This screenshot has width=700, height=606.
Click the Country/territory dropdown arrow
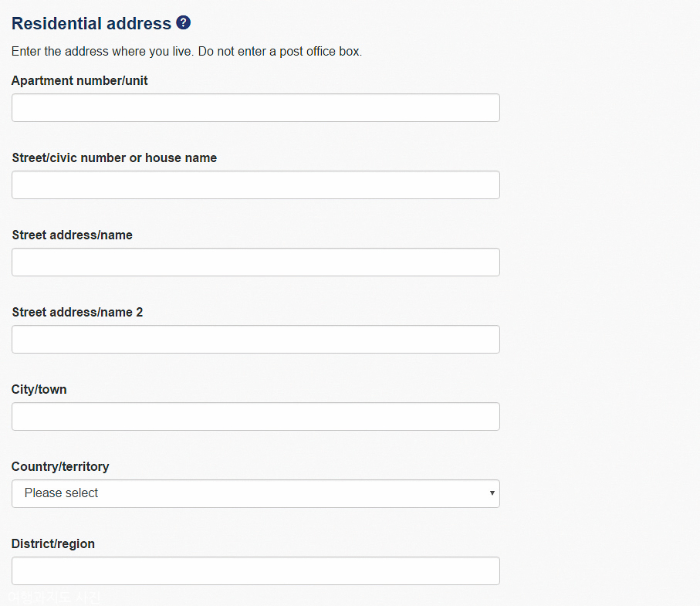[x=492, y=493]
